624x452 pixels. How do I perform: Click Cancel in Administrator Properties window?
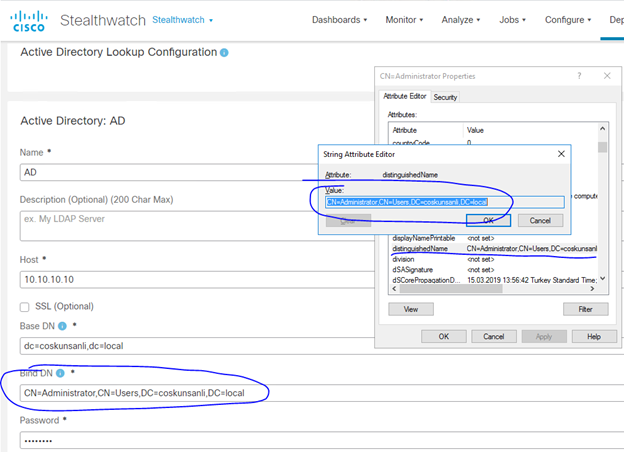(493, 337)
